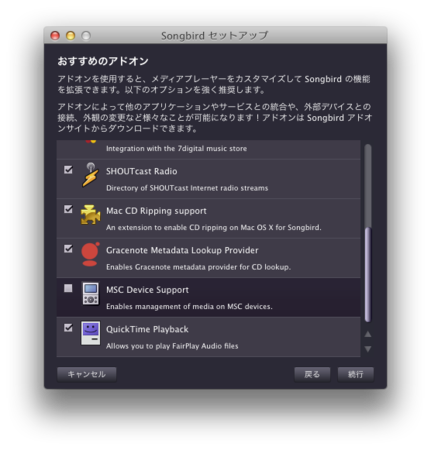Click 'Integration with the 7digital music store' text
The image size is (431, 450).
[176, 149]
